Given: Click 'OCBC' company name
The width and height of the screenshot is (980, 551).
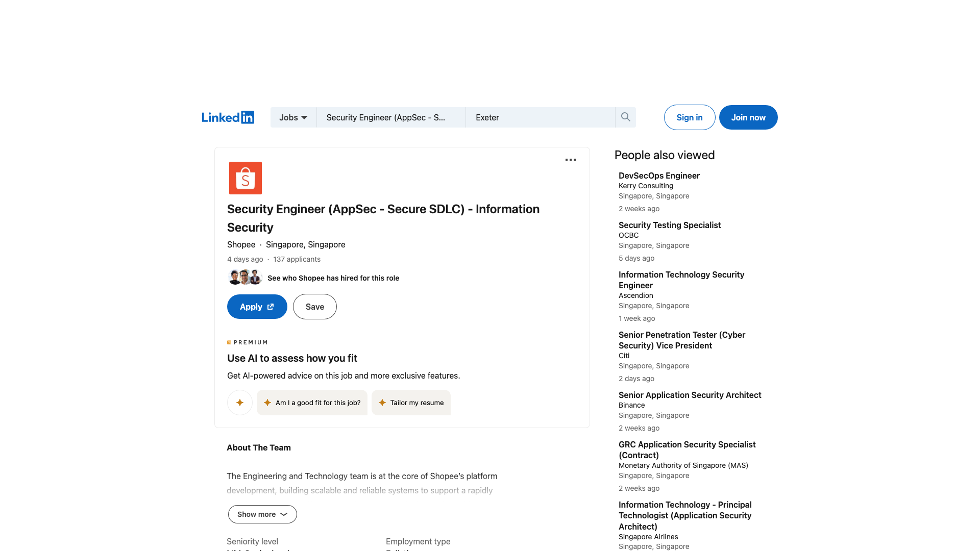Looking at the screenshot, I should [x=628, y=235].
